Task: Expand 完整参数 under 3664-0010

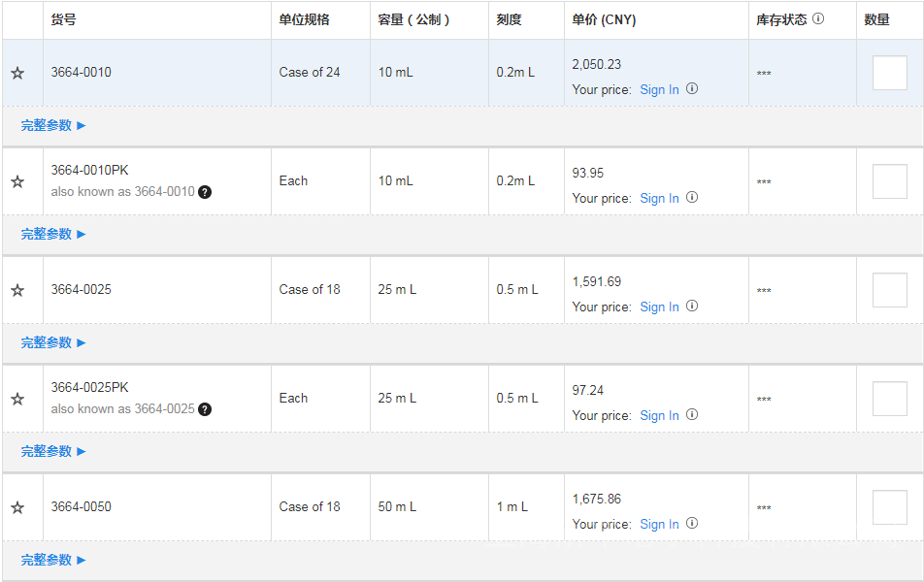Action: [x=53, y=125]
